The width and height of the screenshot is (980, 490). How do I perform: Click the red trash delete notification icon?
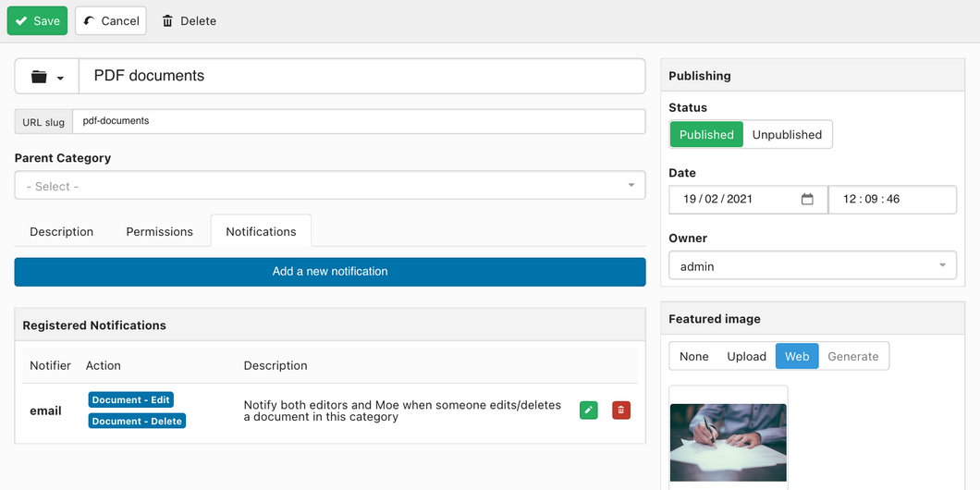click(x=621, y=410)
